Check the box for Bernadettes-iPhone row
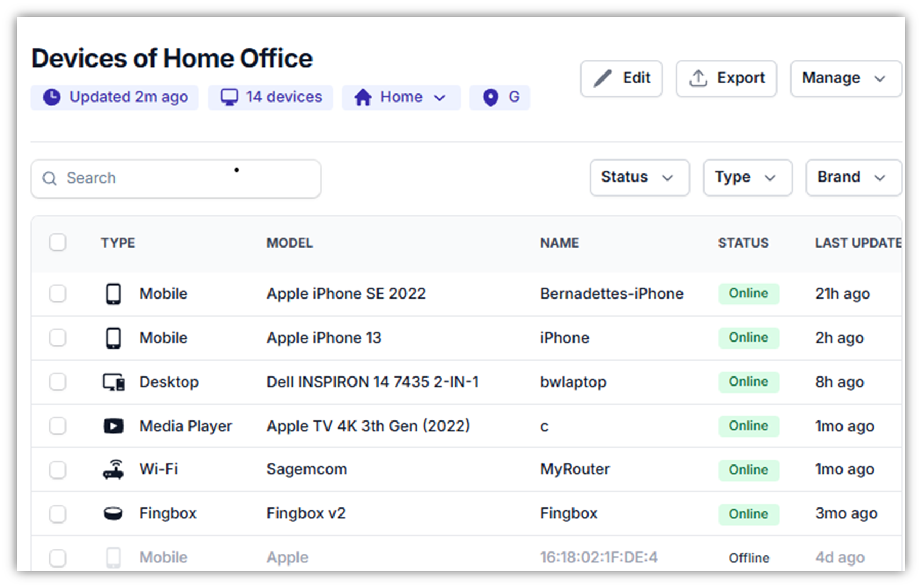Image resolution: width=922 pixels, height=588 pixels. point(58,294)
